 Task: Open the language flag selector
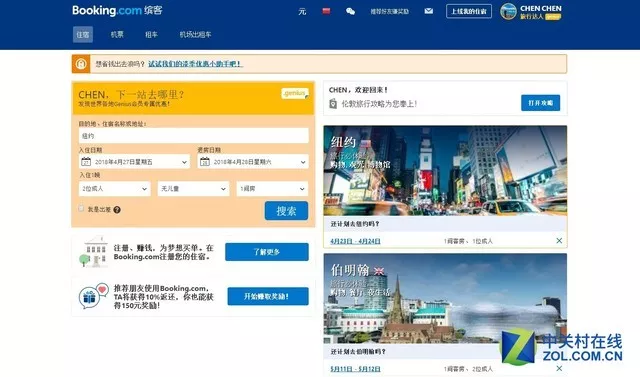(x=326, y=11)
